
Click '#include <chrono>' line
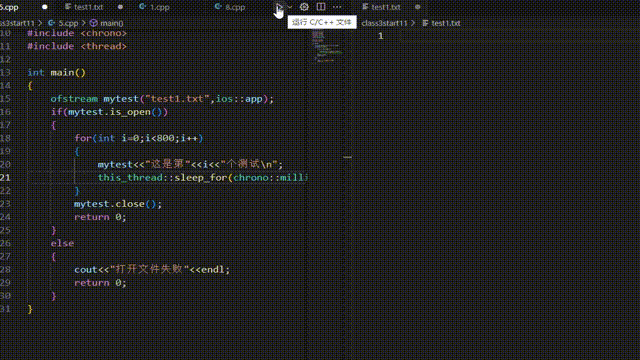77,33
